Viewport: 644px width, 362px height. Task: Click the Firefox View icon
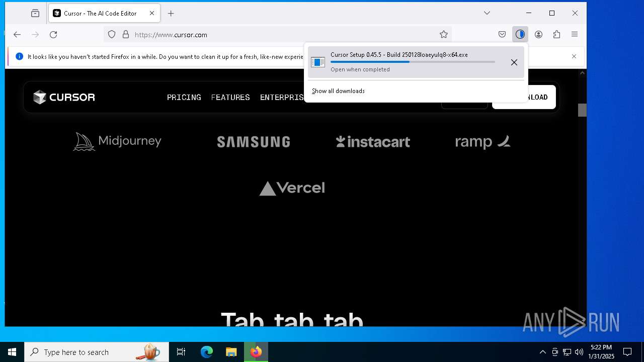click(35, 14)
